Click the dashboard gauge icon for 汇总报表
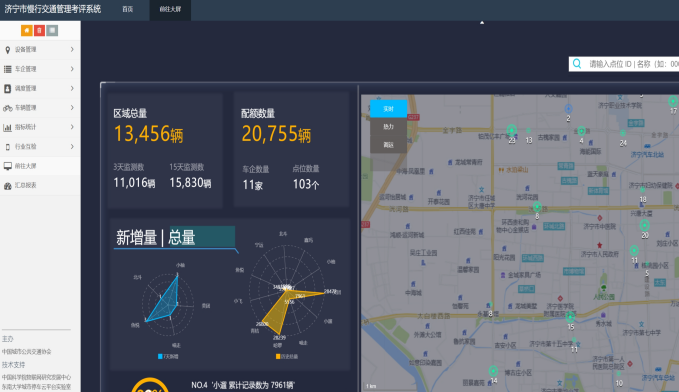 tap(8, 185)
